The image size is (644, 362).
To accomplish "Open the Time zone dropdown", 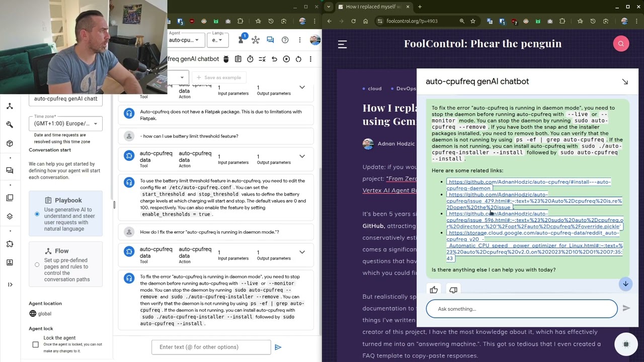I will tap(65, 124).
